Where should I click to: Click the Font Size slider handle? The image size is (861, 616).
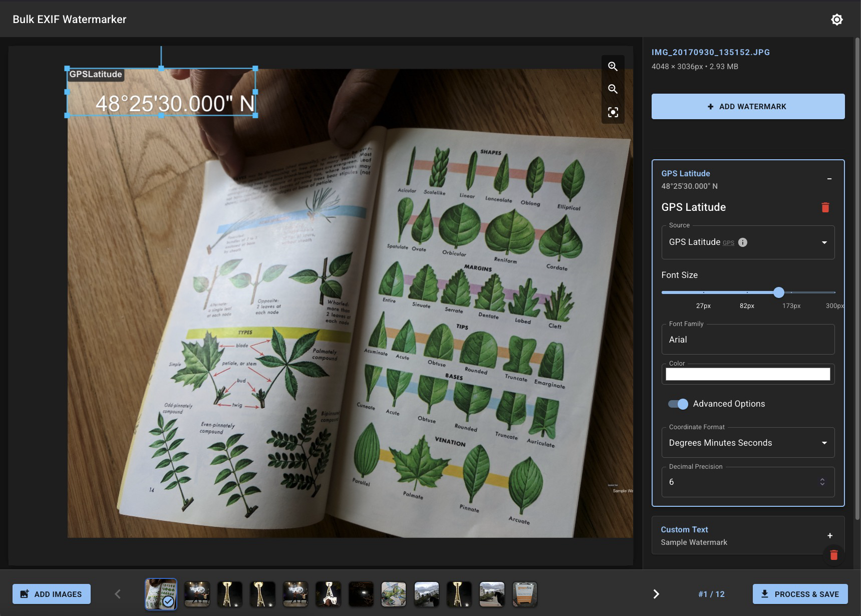point(778,292)
